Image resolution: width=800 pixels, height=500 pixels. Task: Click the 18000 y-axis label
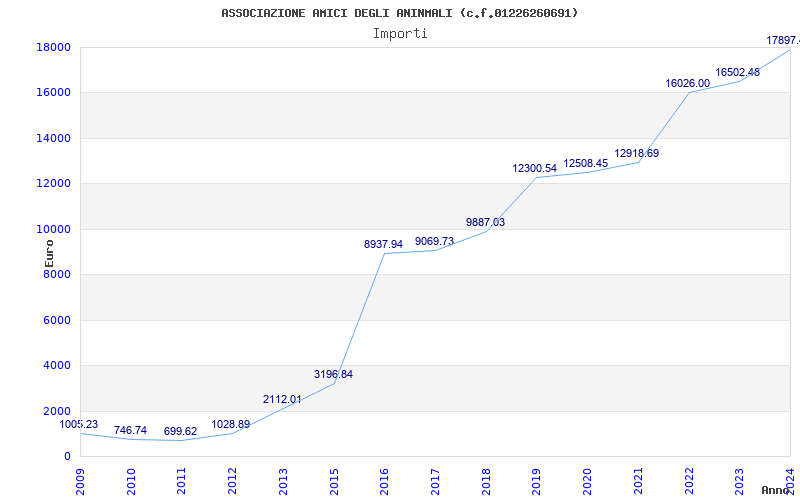[53, 47]
